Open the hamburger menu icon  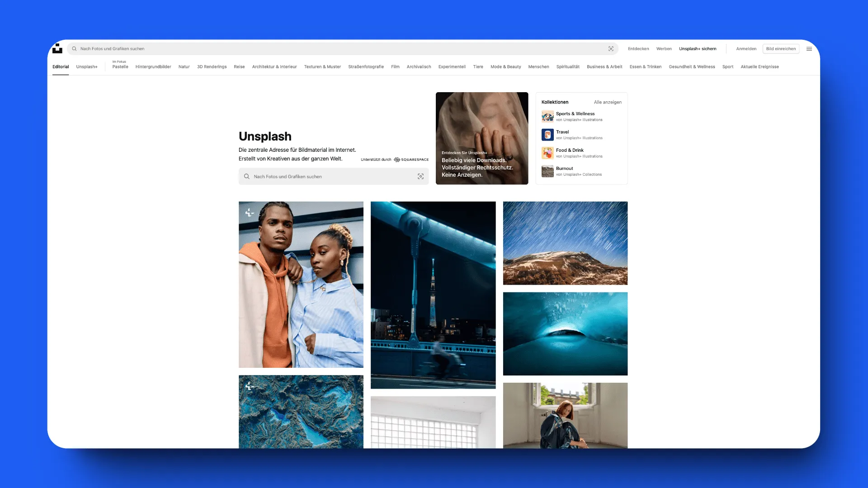tap(809, 49)
